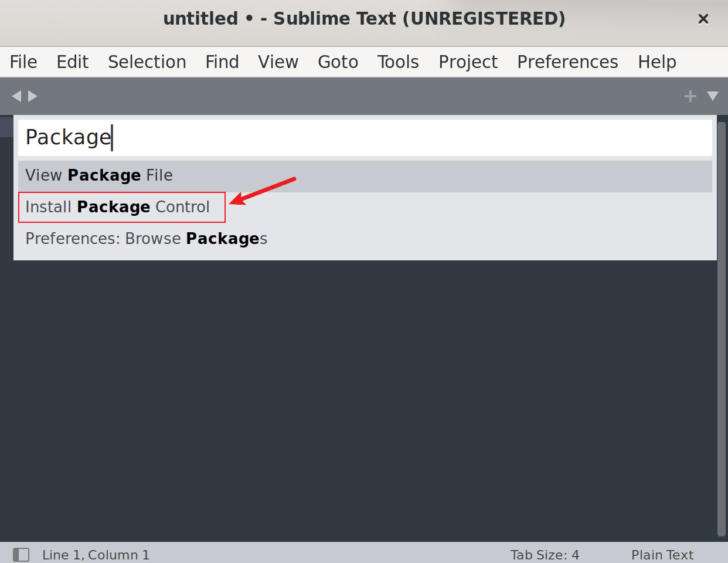Click the back tab navigation arrow

coord(16,96)
